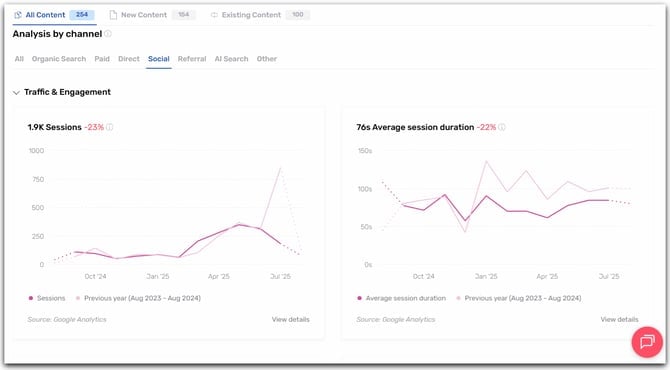Select the Other channel tab
The height and width of the screenshot is (370, 670).
point(267,59)
